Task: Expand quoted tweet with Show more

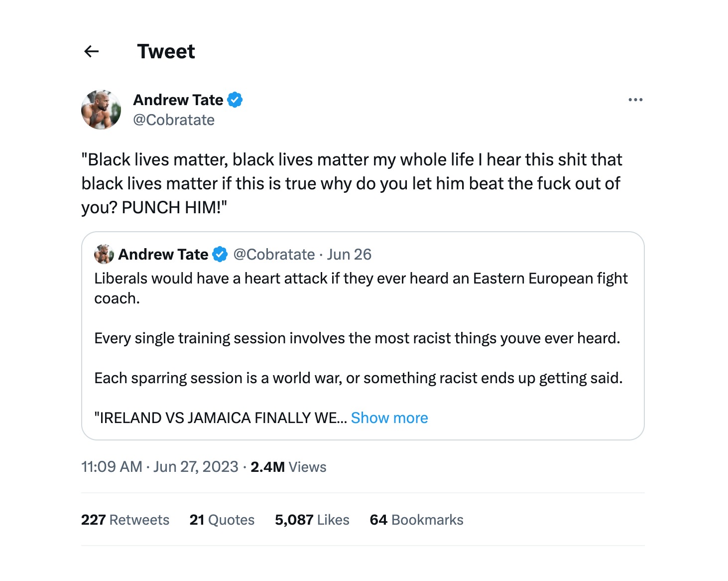Action: 389,418
